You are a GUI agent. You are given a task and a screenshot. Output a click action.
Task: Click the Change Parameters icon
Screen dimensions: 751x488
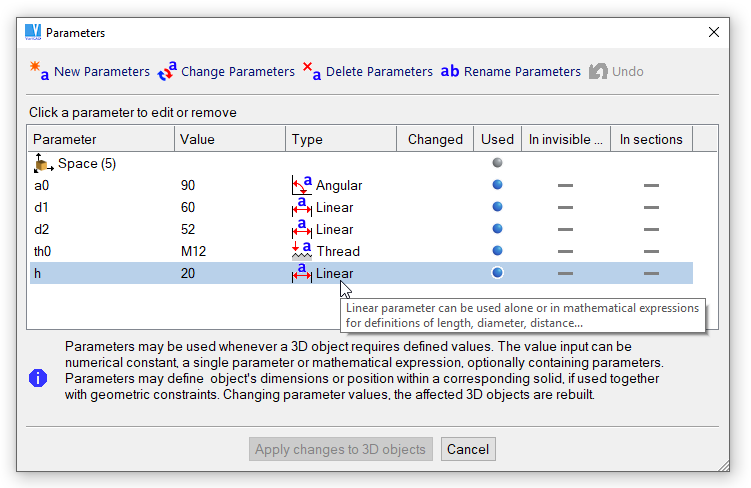click(x=167, y=71)
